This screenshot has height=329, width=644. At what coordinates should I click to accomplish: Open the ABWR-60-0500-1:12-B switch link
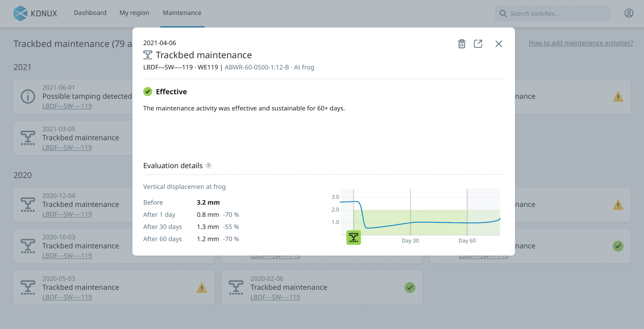pos(256,67)
